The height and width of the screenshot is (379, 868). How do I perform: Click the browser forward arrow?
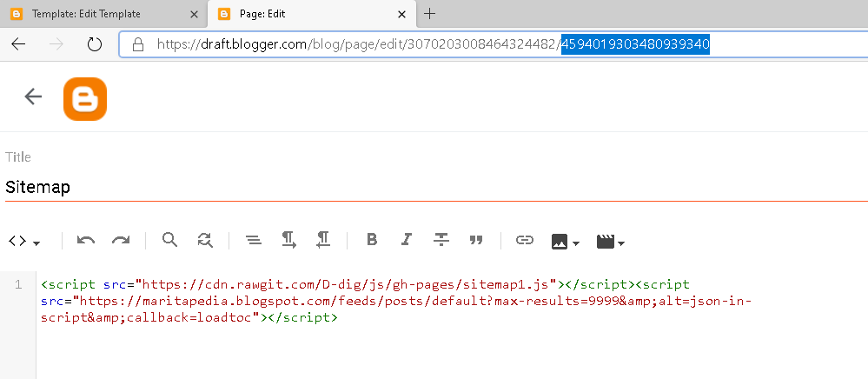(x=56, y=44)
